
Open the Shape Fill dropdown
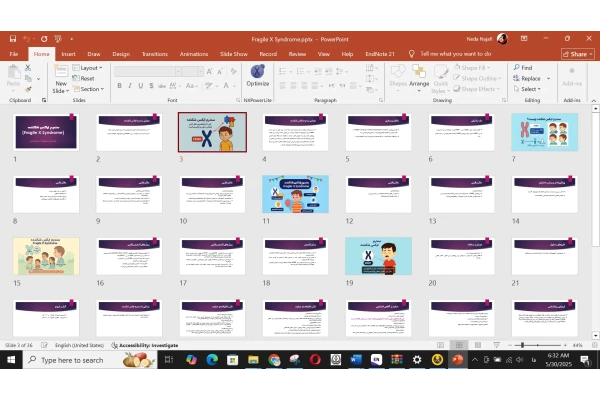[473, 67]
